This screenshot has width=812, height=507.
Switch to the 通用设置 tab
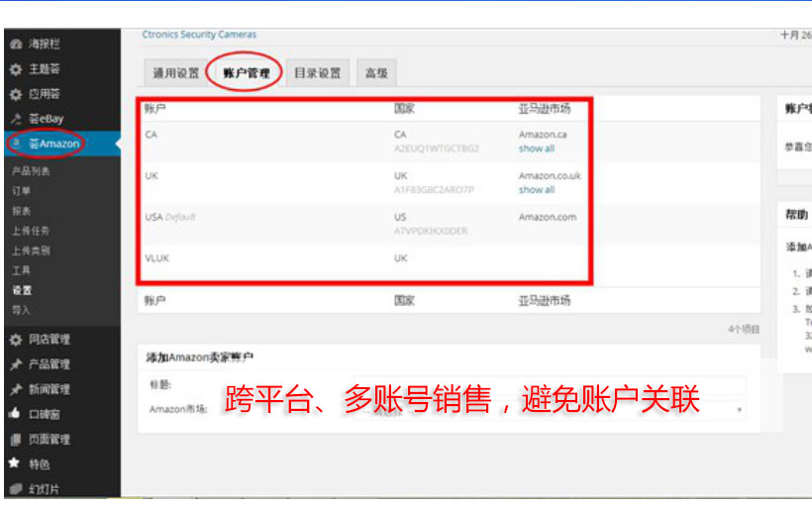click(175, 73)
